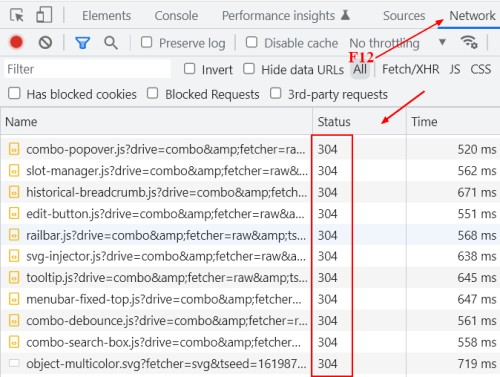Check the Invert filter checkbox

coord(190,69)
